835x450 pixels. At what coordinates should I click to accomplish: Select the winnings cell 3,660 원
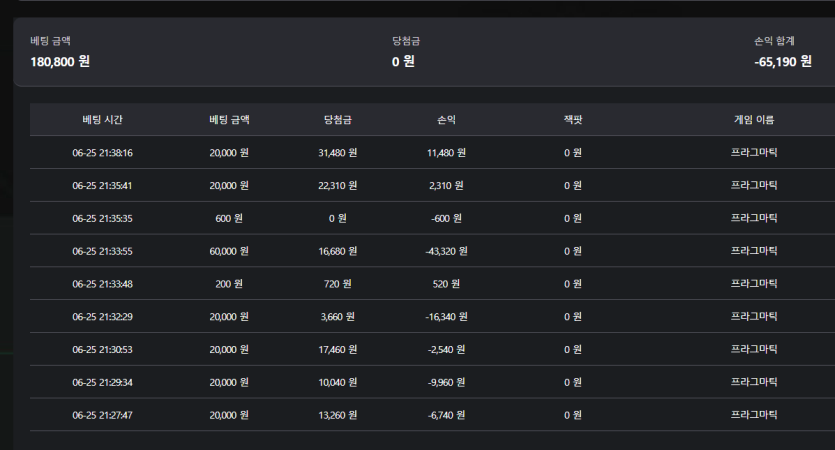338,317
